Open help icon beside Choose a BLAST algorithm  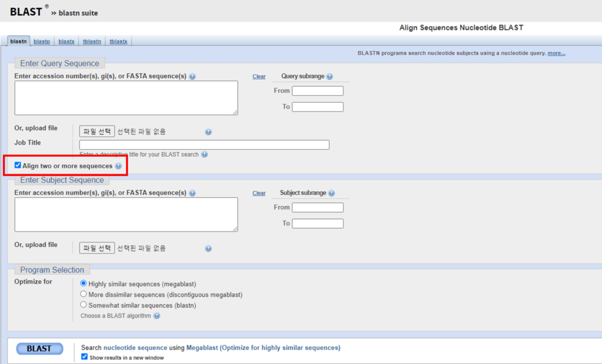(156, 316)
